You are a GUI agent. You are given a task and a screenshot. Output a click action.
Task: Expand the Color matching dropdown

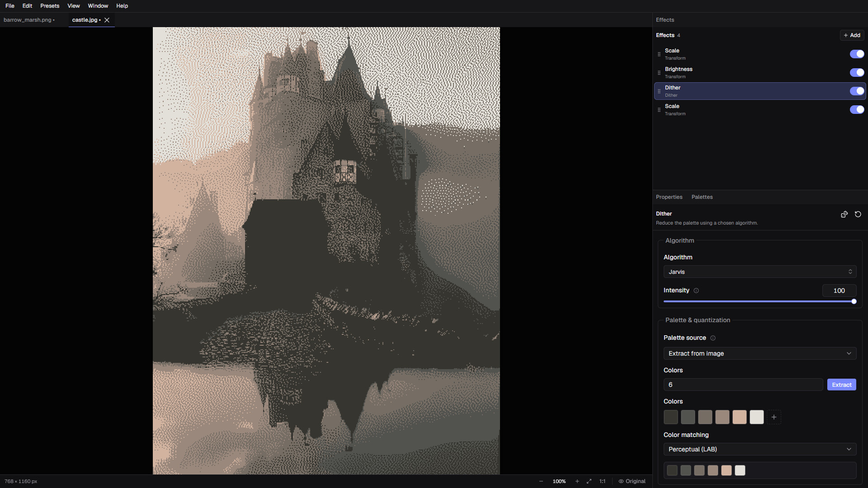tap(759, 449)
